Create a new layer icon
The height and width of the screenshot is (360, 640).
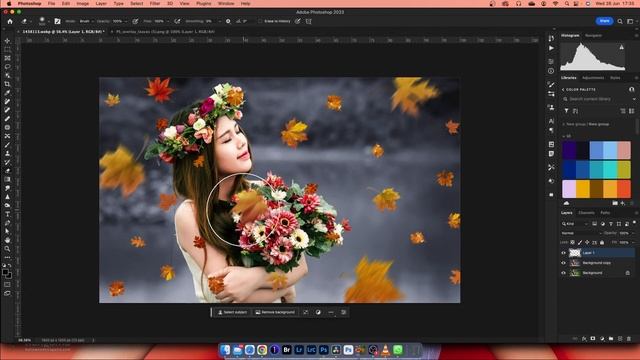click(x=620, y=339)
